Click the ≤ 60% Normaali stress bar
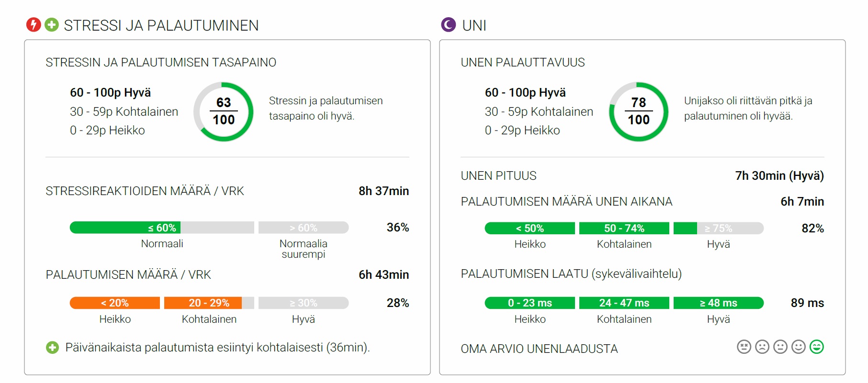The width and height of the screenshot is (868, 383). pos(162,228)
